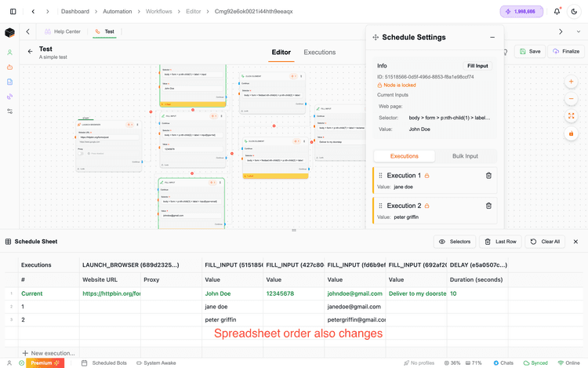
Task: Open the sliders settings sidebar icon
Action: click(9, 111)
